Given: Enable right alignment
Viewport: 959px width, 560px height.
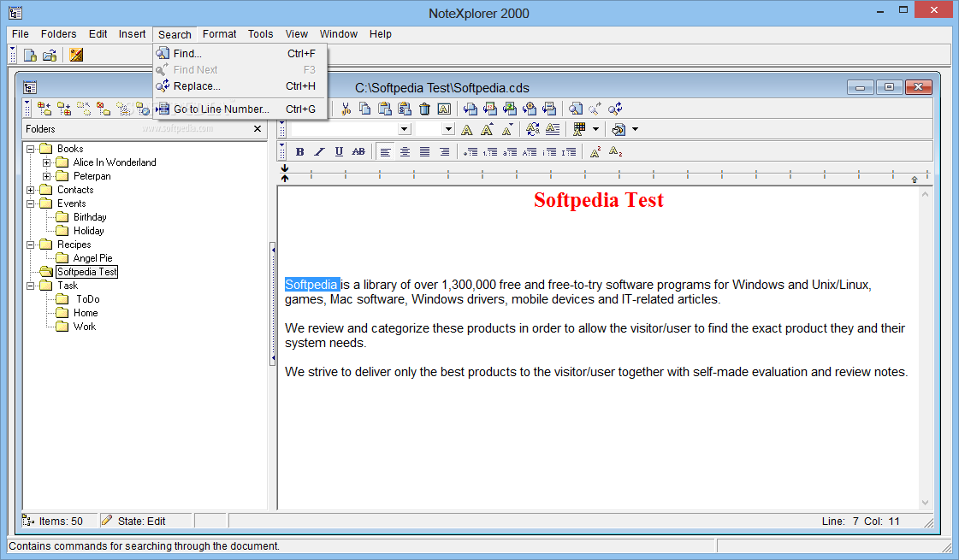Looking at the screenshot, I should [x=444, y=151].
